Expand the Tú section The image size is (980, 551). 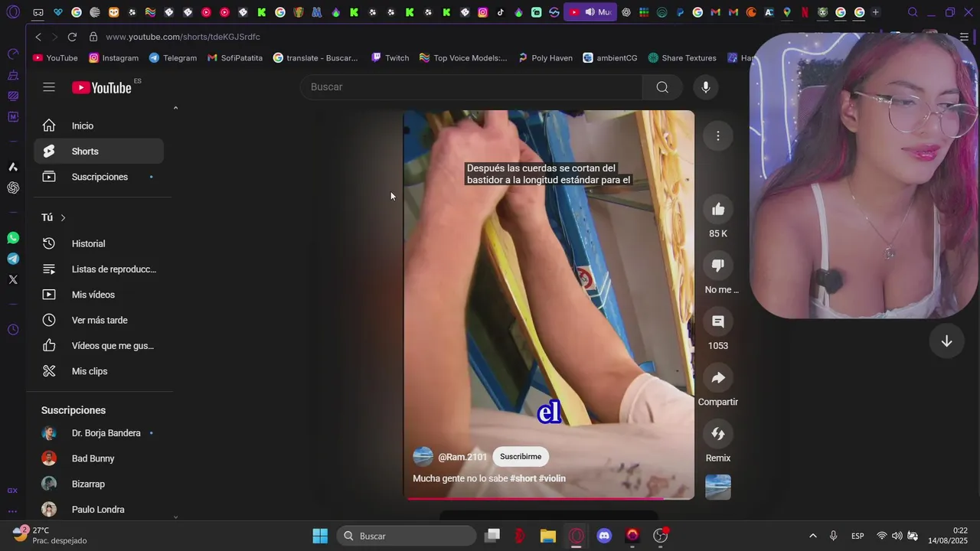tap(54, 217)
